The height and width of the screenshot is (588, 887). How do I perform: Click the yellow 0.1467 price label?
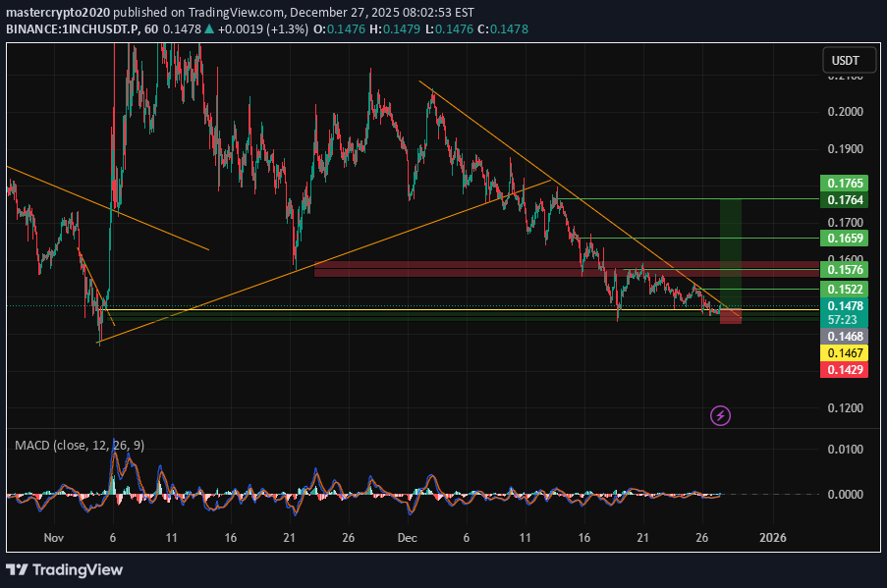point(845,352)
